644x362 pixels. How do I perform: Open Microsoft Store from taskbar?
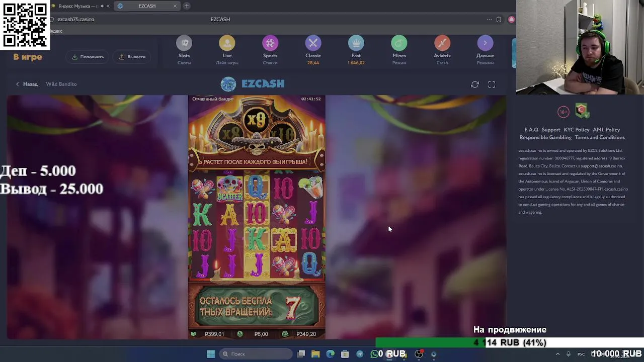345,354
